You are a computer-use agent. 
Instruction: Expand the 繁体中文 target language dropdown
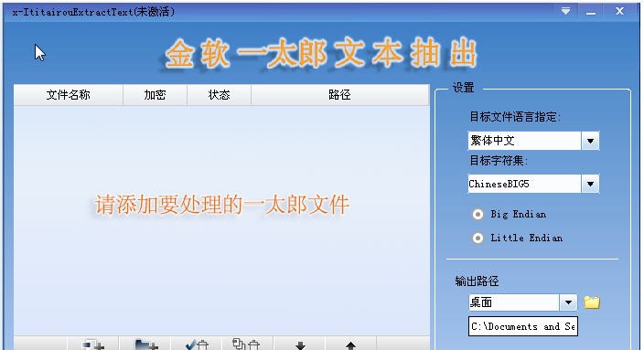(590, 141)
